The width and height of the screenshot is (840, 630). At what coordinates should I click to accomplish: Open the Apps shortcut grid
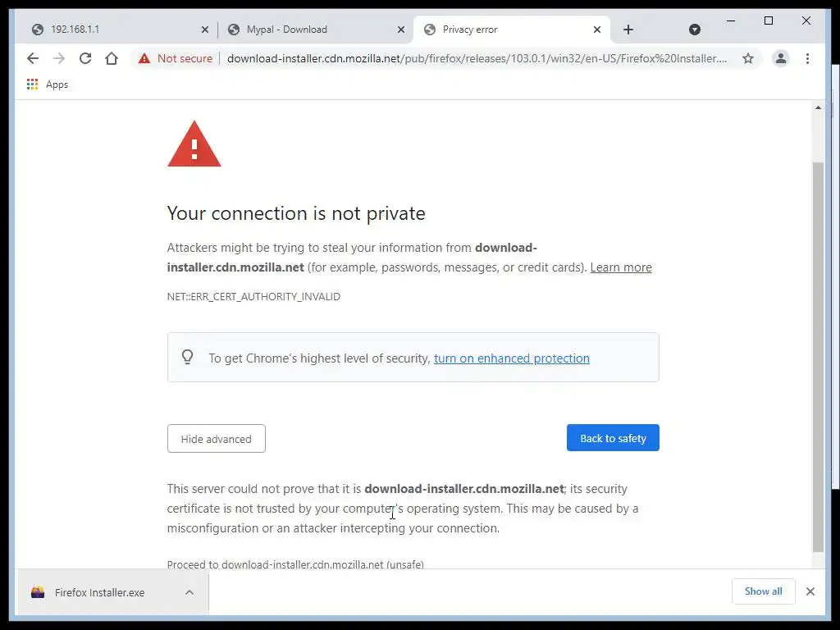point(33,84)
